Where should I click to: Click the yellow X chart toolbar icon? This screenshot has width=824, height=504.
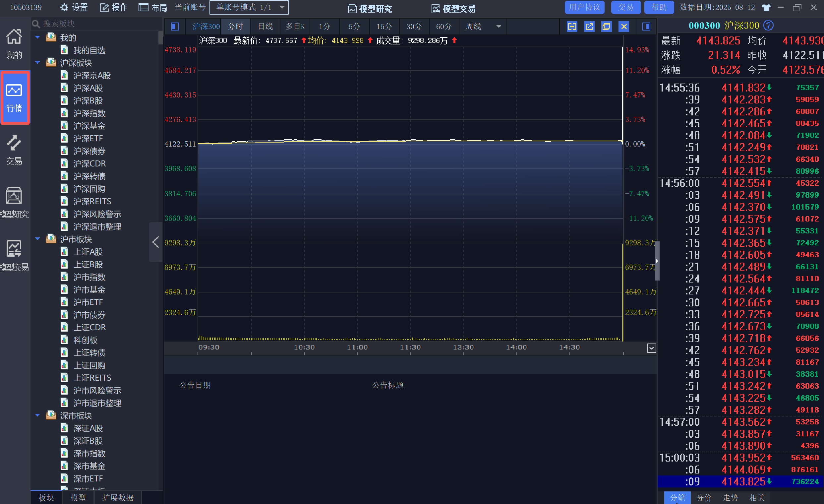pyautogui.click(x=624, y=27)
